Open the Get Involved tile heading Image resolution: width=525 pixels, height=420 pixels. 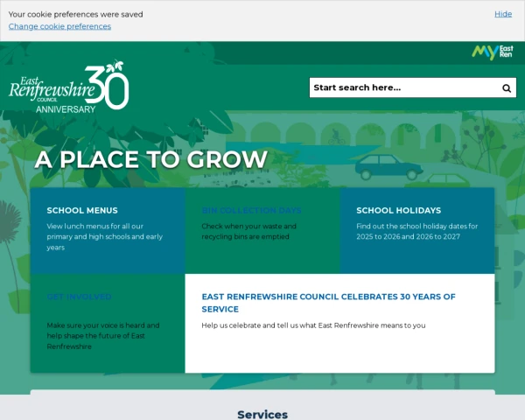coord(79,297)
